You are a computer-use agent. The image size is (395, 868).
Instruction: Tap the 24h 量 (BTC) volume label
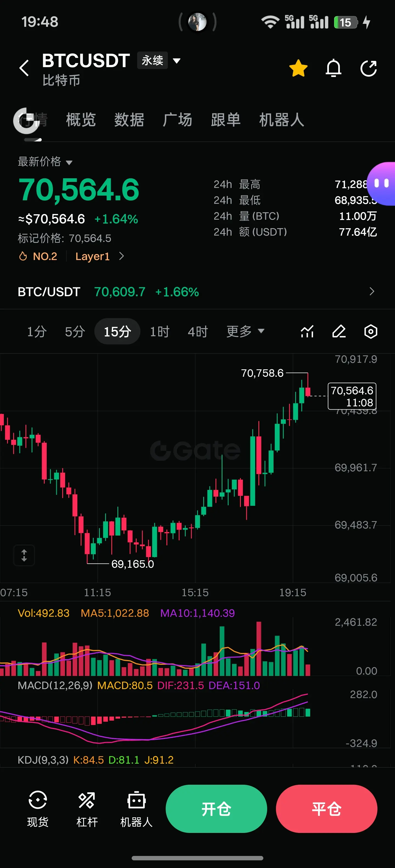click(247, 216)
